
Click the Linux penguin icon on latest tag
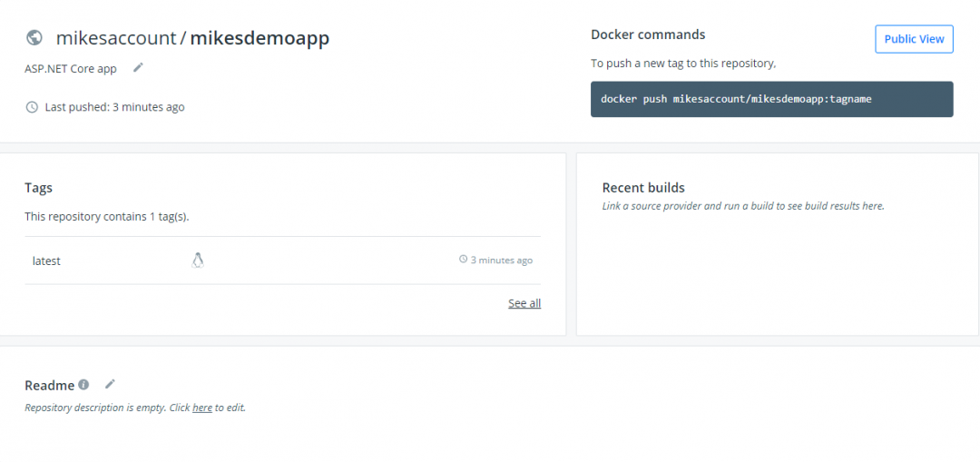(198, 260)
